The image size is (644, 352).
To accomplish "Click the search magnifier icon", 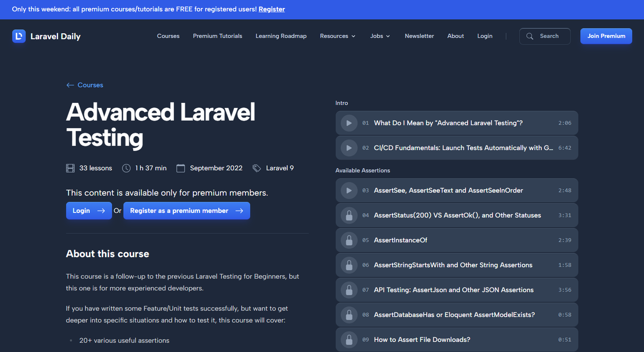I will [x=530, y=36].
